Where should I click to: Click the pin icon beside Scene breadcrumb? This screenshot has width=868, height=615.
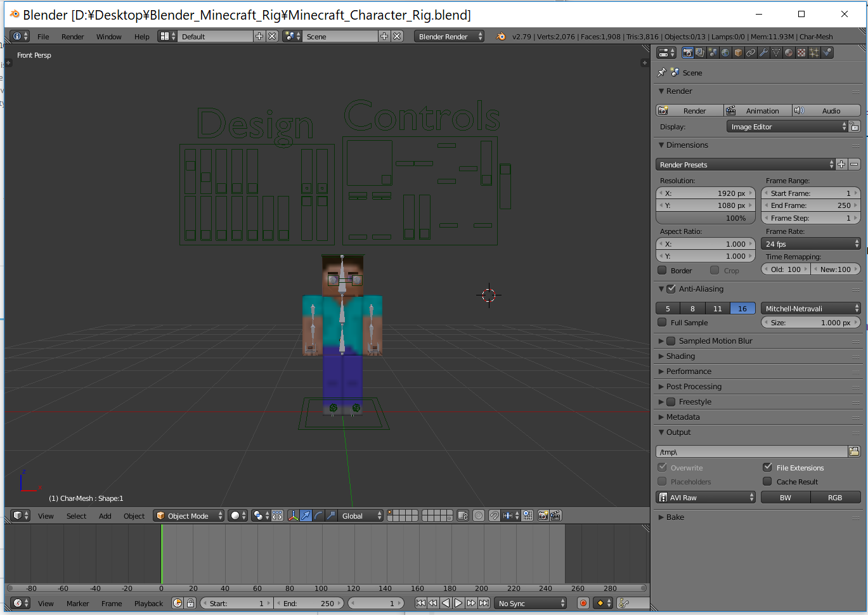pyautogui.click(x=661, y=72)
